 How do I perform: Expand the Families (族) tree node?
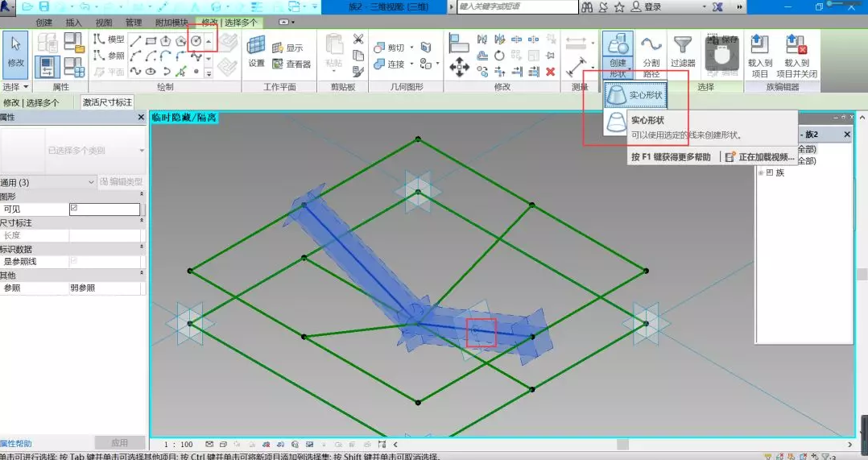[x=760, y=172]
